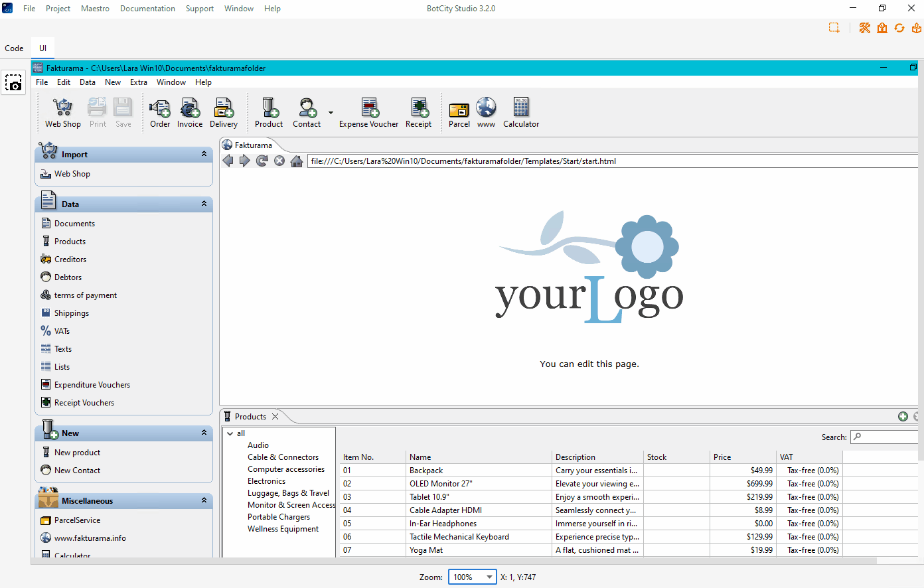The image size is (924, 588).
Task: Collapse the New panel
Action: tap(204, 433)
